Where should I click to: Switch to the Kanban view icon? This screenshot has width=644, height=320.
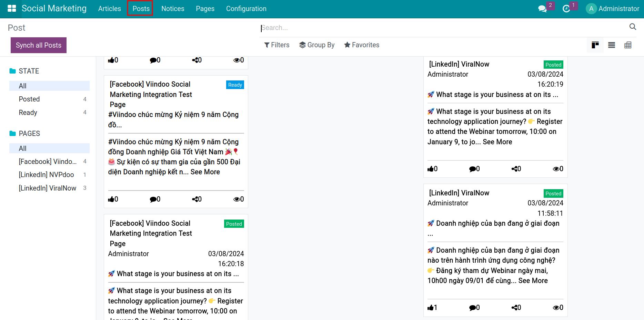point(595,45)
